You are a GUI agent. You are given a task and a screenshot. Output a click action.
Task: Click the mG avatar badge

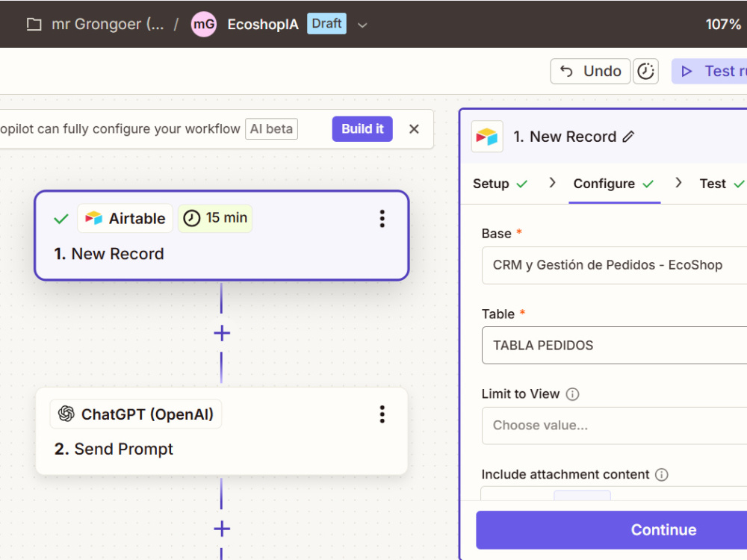(203, 24)
